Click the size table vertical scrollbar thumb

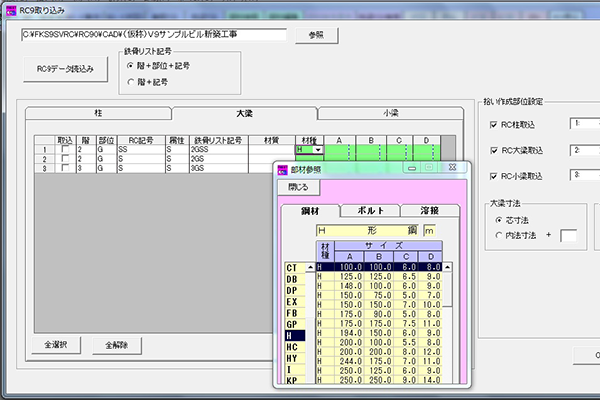pyautogui.click(x=447, y=289)
